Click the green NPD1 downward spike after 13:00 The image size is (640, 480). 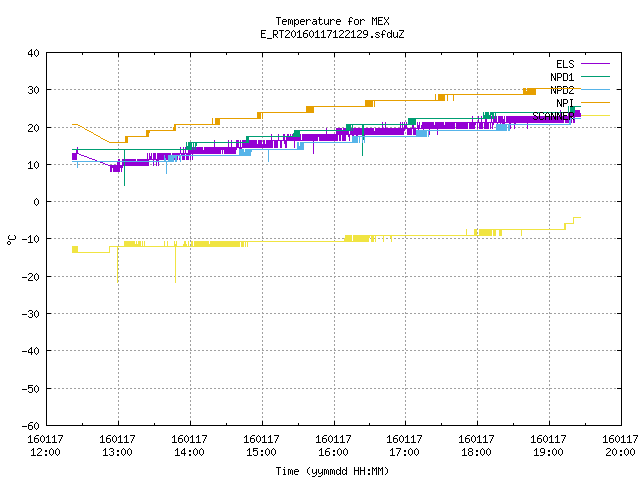pos(124,168)
